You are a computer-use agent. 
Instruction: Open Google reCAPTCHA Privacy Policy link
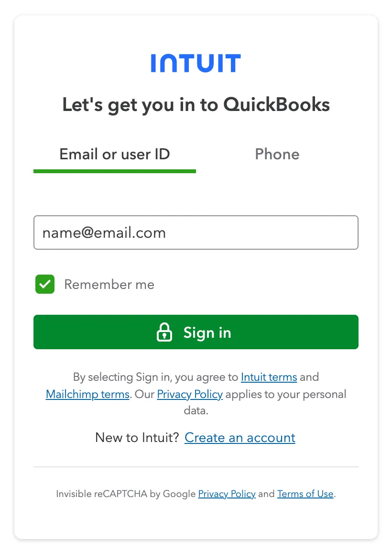coord(227,494)
